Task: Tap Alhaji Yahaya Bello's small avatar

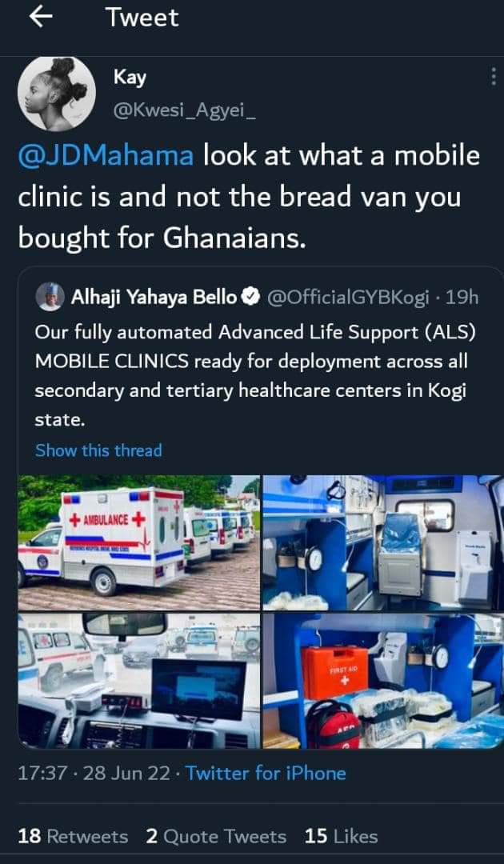Action: click(50, 298)
